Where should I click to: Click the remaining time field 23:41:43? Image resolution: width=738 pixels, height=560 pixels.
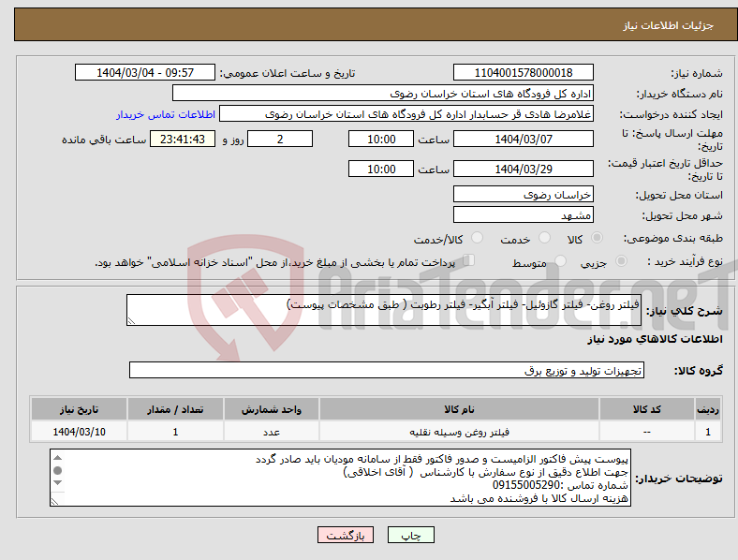(183, 139)
